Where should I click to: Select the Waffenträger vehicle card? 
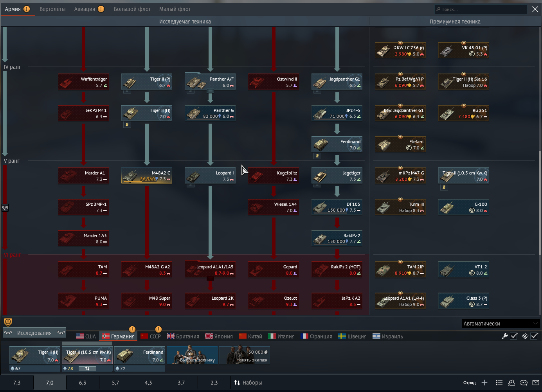83,82
